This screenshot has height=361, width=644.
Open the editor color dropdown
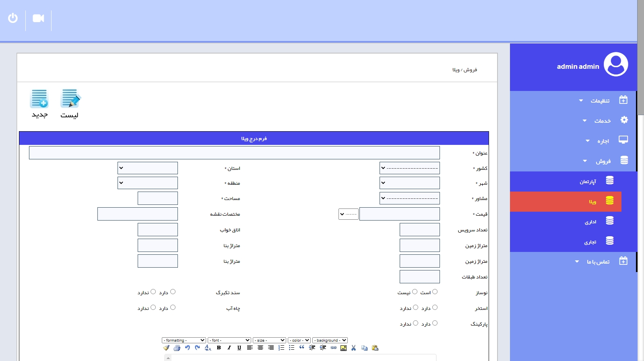click(299, 340)
